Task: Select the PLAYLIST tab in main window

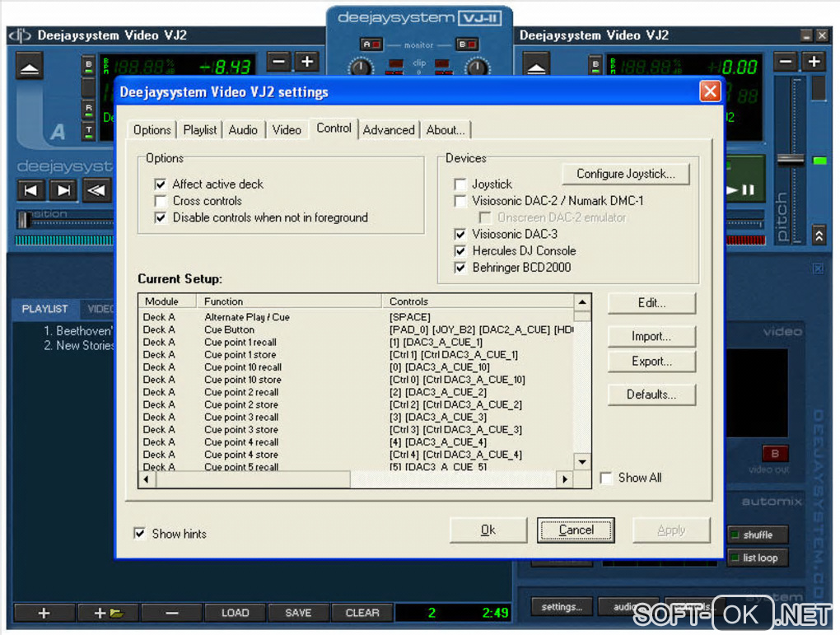Action: tap(45, 309)
